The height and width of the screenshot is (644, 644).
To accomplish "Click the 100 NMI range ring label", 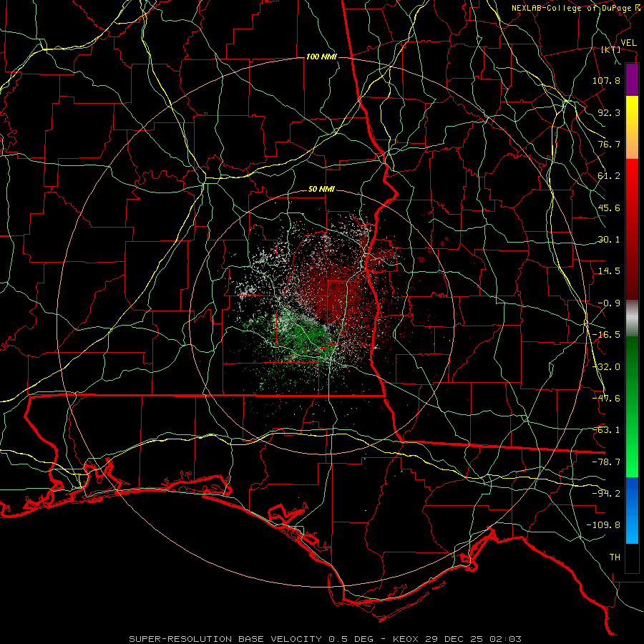I will point(321,57).
